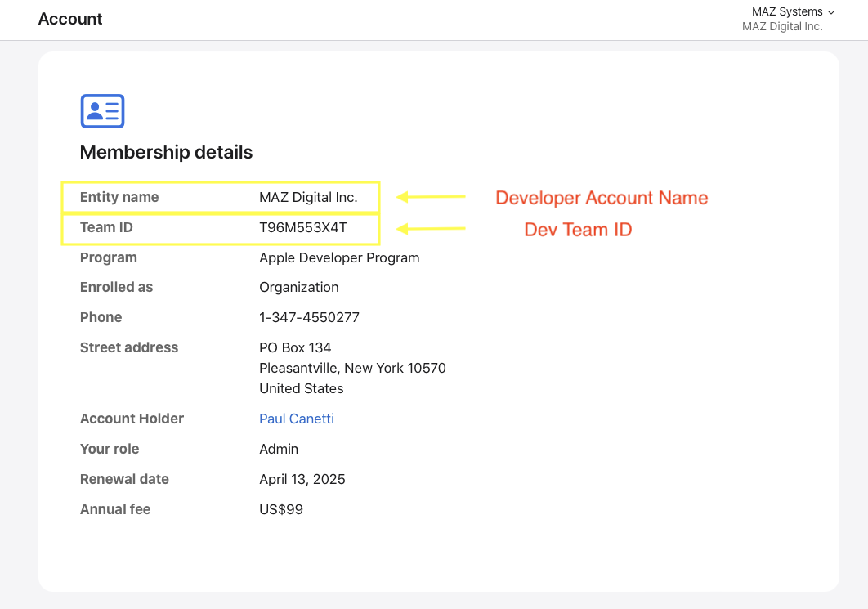Click the Program label
Screen dimensions: 868x609
point(109,258)
